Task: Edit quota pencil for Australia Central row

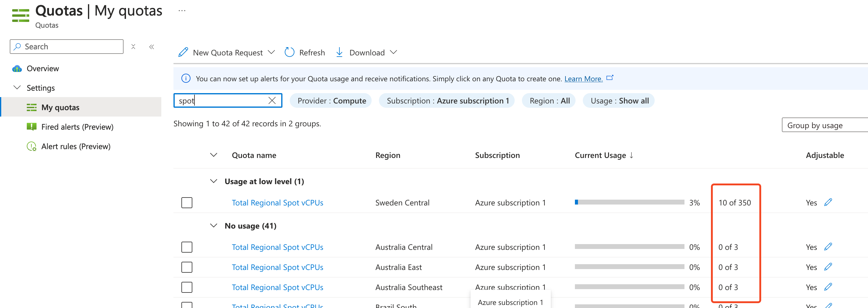Action: [828, 247]
